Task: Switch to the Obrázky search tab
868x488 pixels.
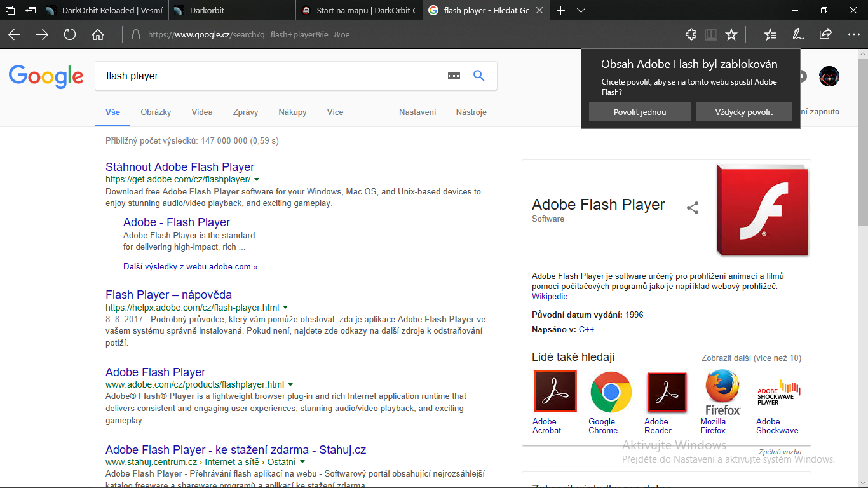Action: click(x=156, y=112)
